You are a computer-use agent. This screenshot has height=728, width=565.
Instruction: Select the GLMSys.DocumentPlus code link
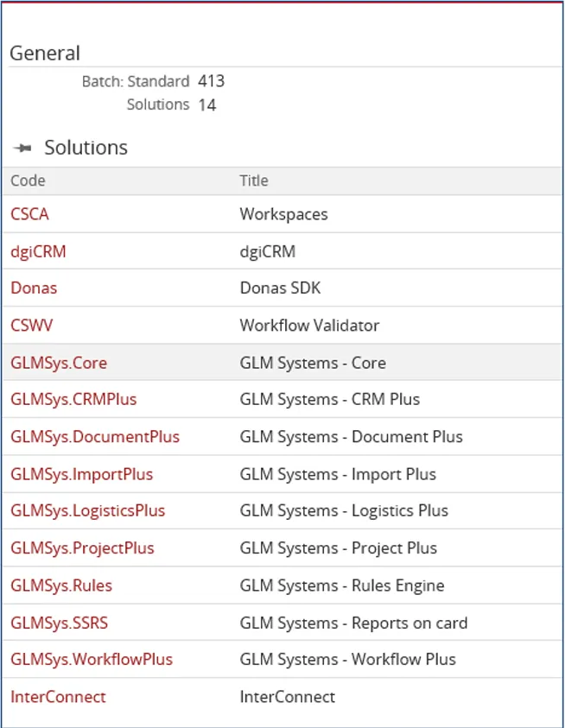[x=95, y=437]
